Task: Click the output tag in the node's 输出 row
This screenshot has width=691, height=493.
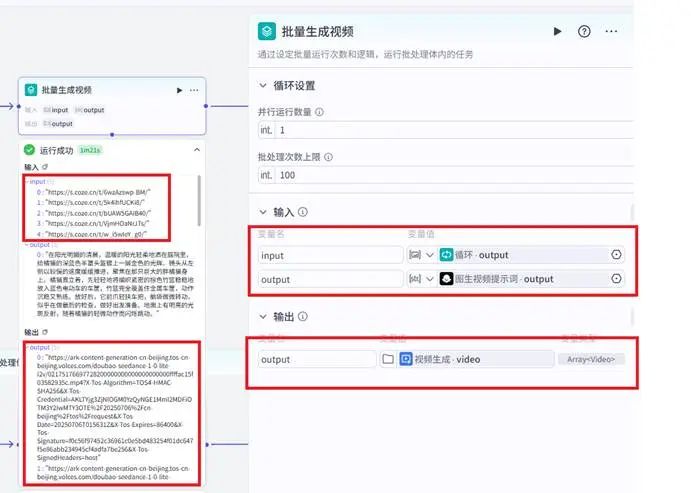Action: tap(58, 124)
